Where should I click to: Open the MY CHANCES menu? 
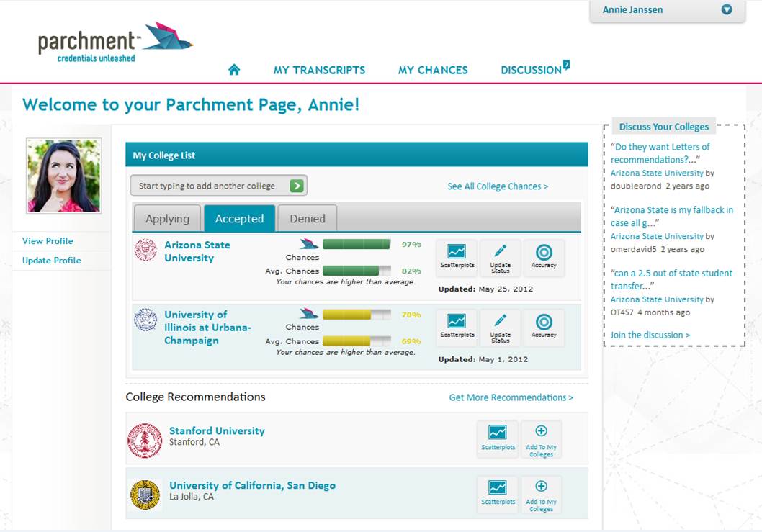(x=433, y=70)
